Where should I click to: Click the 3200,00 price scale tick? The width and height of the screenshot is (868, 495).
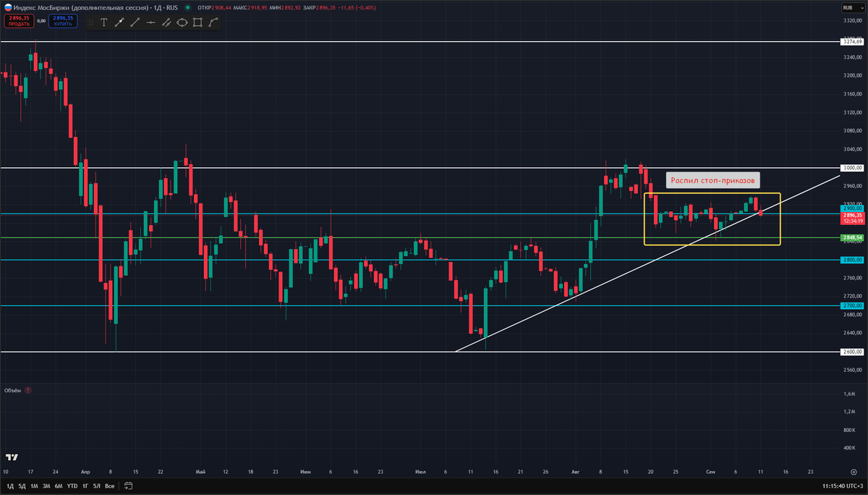pyautogui.click(x=854, y=75)
